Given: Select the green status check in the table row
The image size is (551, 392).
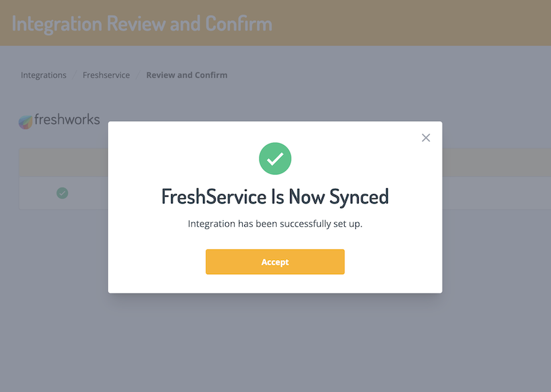Looking at the screenshot, I should (x=63, y=193).
